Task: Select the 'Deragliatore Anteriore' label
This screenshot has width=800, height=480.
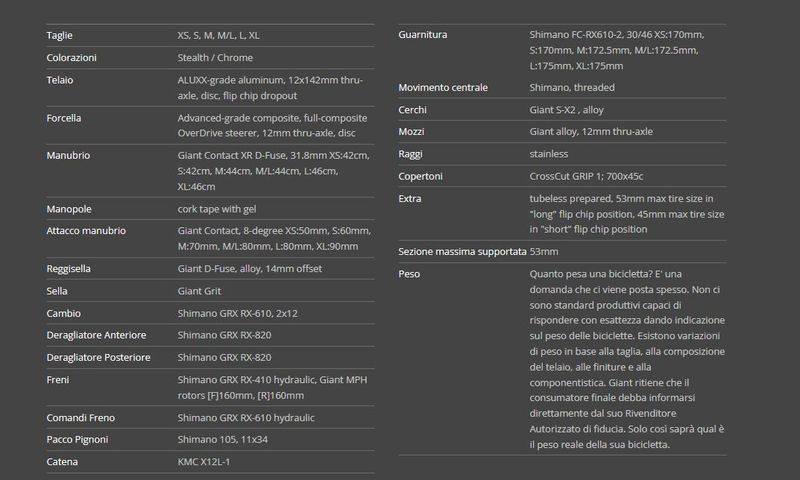Action: pyautogui.click(x=96, y=335)
